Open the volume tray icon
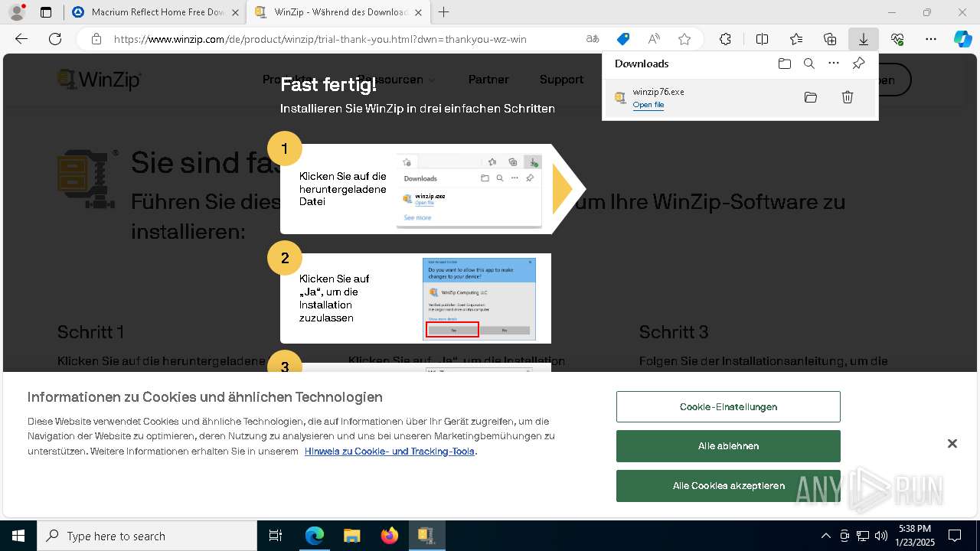The height and width of the screenshot is (551, 980). (881, 536)
